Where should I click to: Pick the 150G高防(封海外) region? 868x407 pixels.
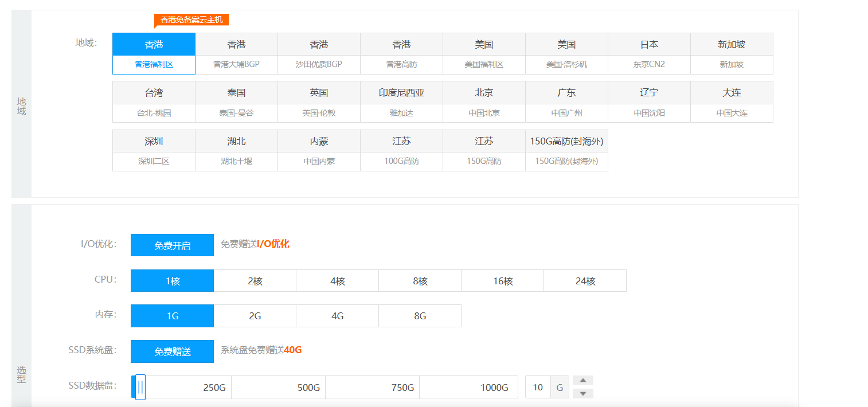566,150
